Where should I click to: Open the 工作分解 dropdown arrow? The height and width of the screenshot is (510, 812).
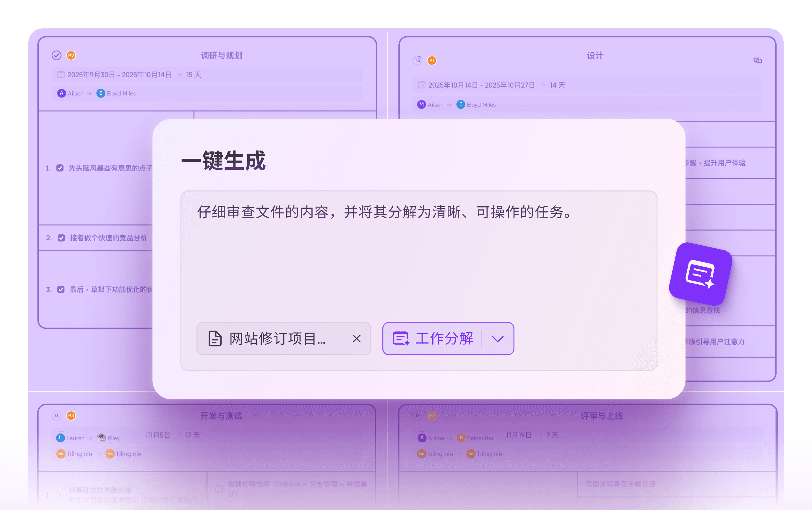pos(498,338)
